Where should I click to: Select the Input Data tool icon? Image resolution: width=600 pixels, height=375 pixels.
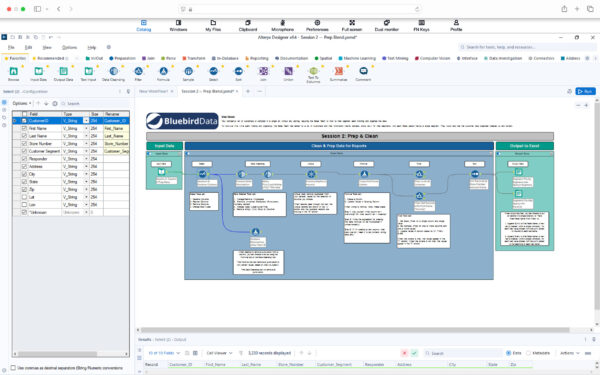click(x=39, y=71)
